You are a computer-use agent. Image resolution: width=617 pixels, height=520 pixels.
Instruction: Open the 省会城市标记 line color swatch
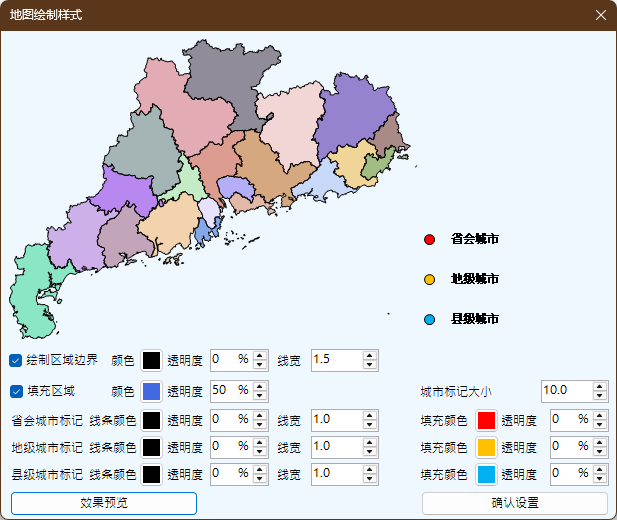point(151,420)
